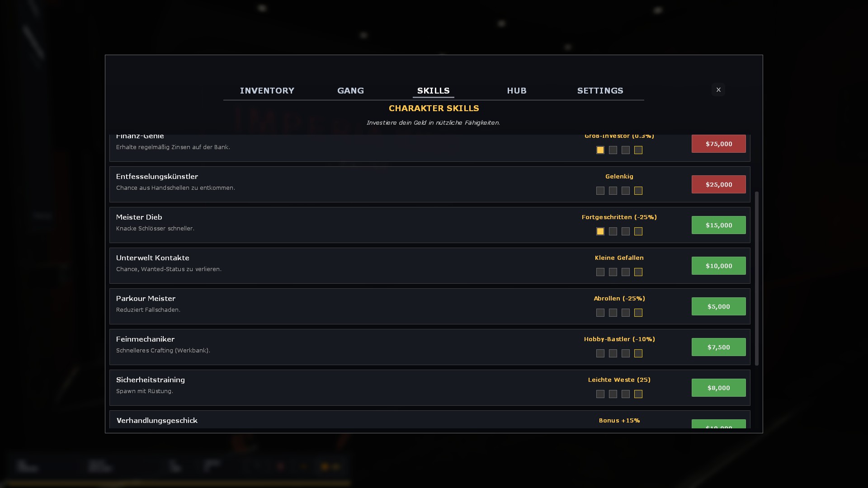
Task: Buy Kleine Gefallen for $10,000
Action: [718, 266]
